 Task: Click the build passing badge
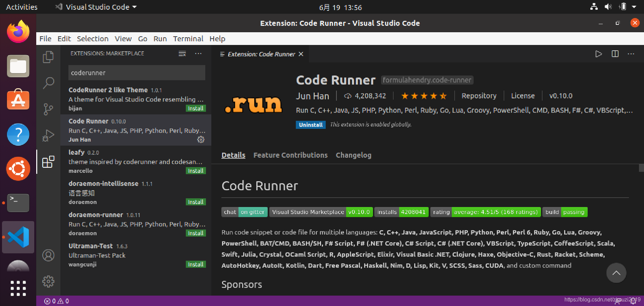565,212
